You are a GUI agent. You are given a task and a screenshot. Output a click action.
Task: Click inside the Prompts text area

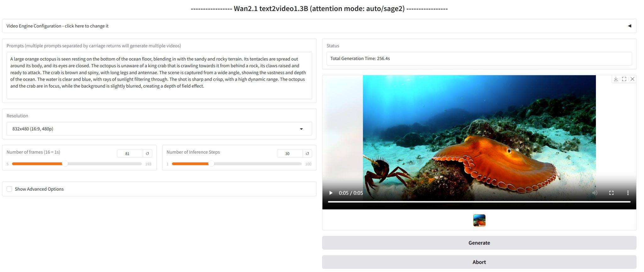(159, 76)
